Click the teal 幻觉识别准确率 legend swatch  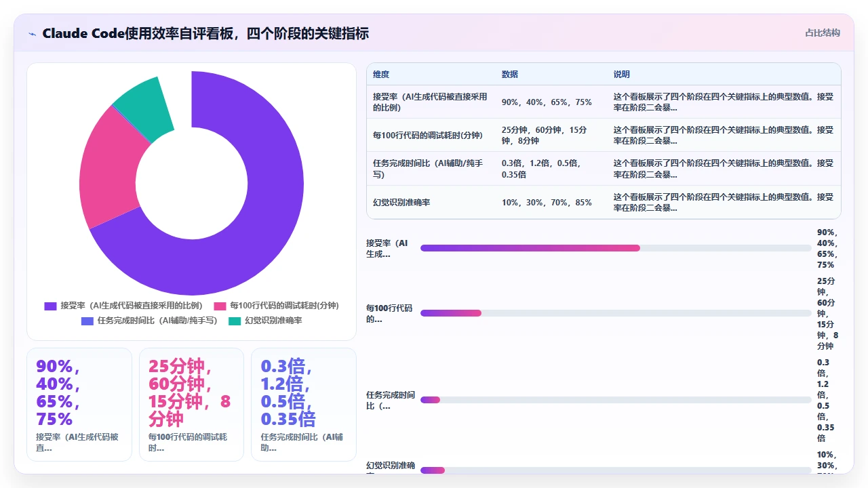tap(235, 321)
